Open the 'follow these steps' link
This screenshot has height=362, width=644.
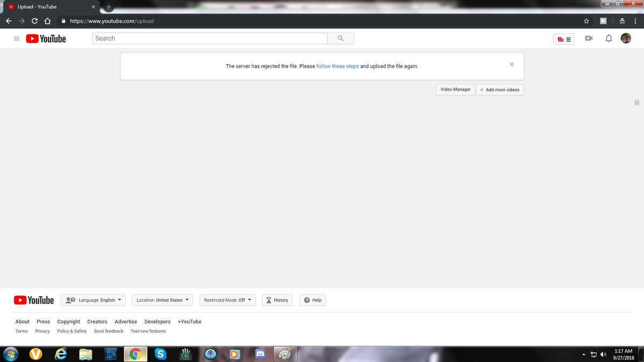[338, 67]
